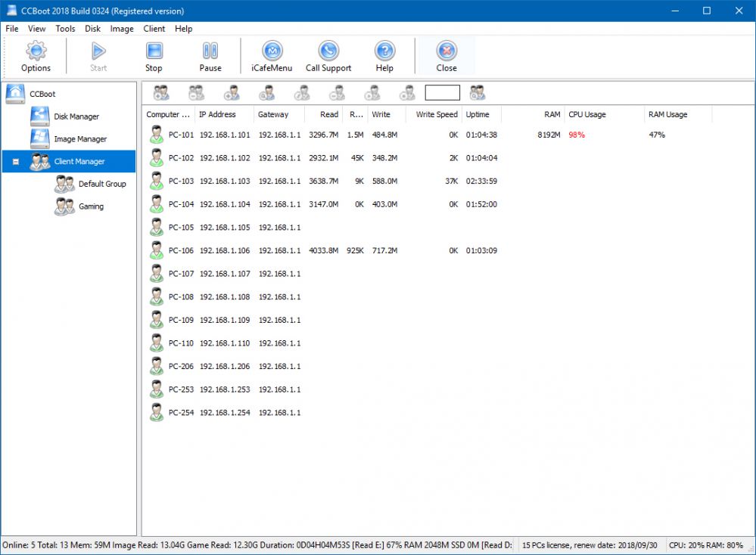The width and height of the screenshot is (756, 555).
Task: Click the client search input box
Action: pos(442,91)
